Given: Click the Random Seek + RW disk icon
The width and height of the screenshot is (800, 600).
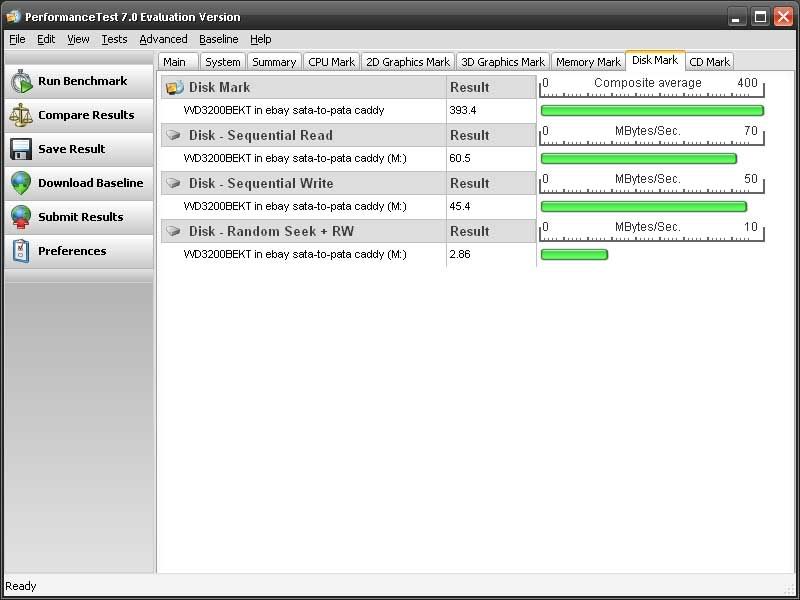Looking at the screenshot, I should coord(174,231).
